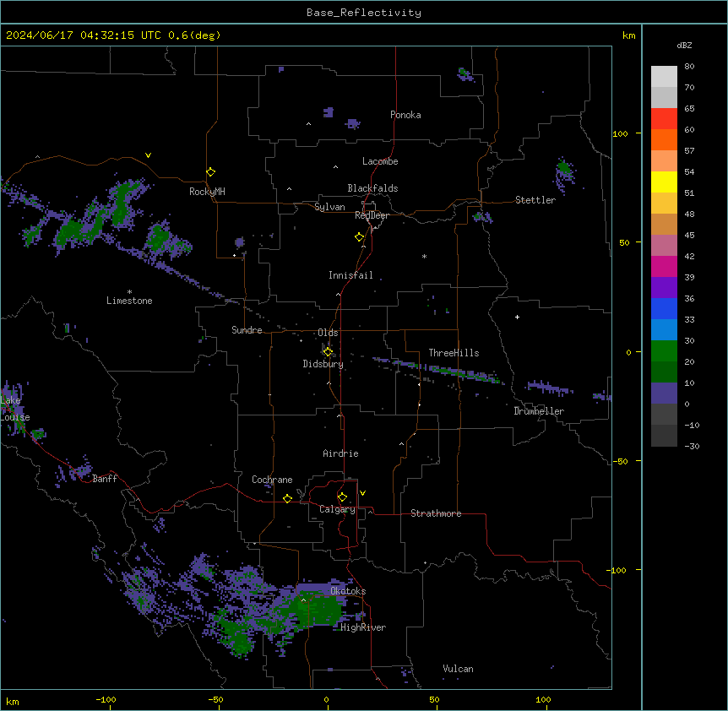Viewport: 728px width, 711px height.
Task: Select the Limestone label
Action: click(129, 301)
